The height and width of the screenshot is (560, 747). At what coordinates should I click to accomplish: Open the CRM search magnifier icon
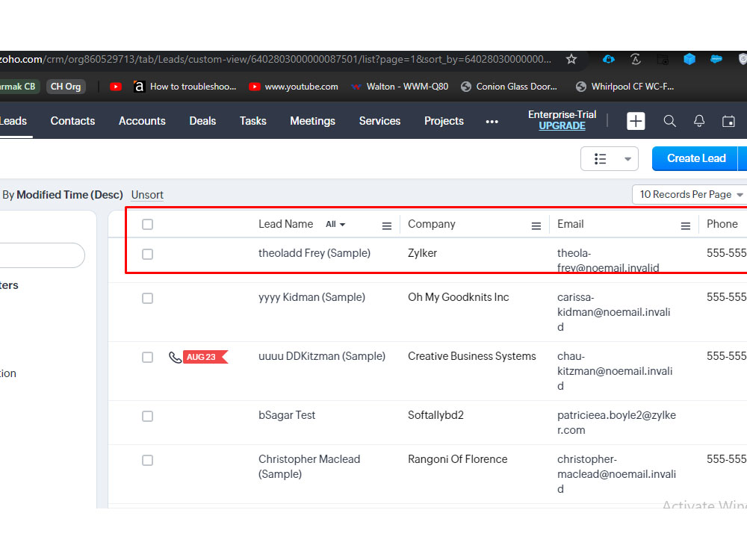670,121
